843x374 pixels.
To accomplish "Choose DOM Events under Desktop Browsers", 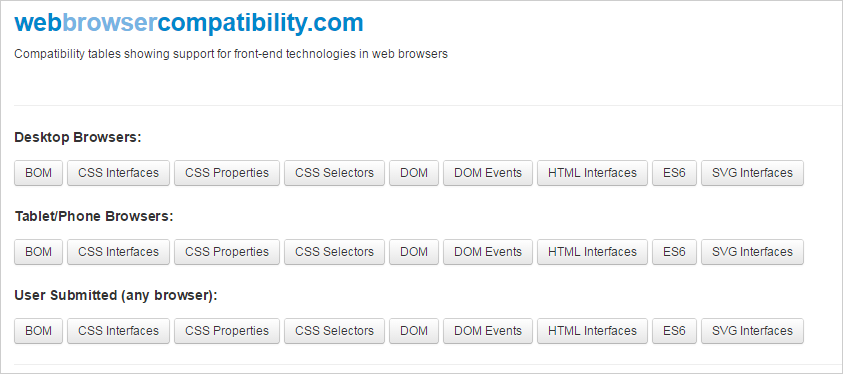I will [x=488, y=173].
